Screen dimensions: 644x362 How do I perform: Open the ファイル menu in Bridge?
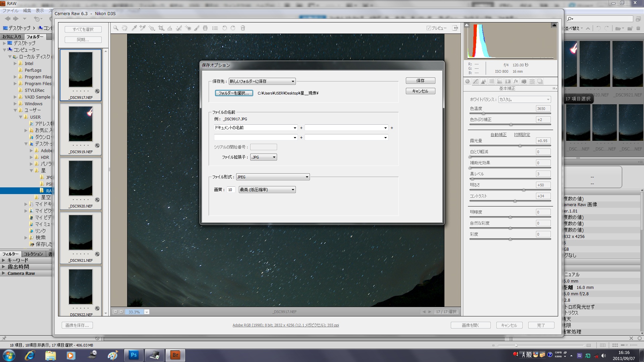(x=10, y=11)
